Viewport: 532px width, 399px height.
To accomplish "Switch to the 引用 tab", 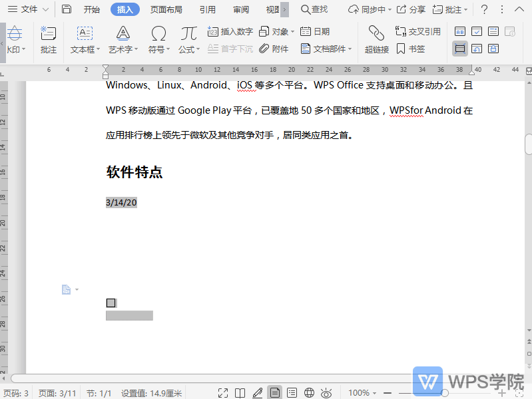I will click(207, 9).
